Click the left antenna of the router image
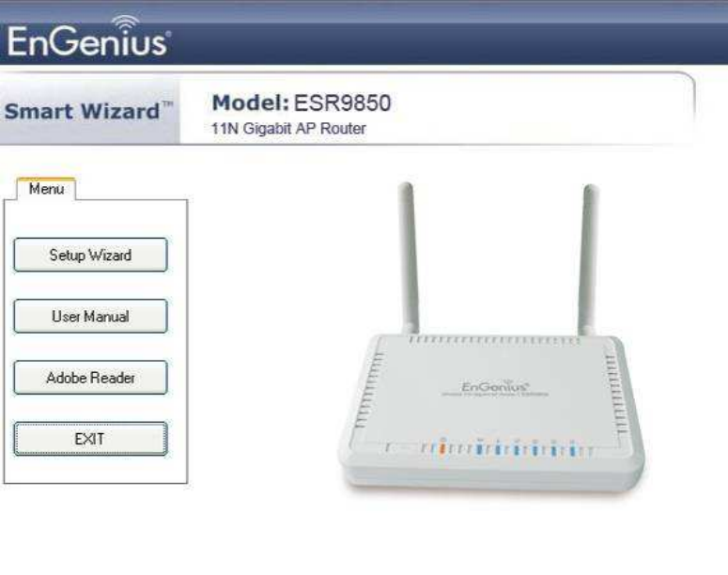Image resolution: width=728 pixels, height=575 pixels. pos(409,257)
